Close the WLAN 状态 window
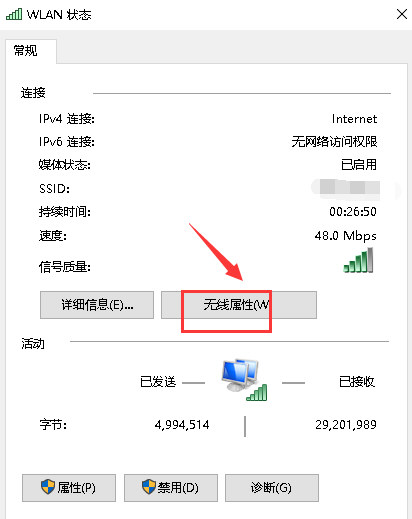This screenshot has height=519, width=412. click(x=402, y=14)
